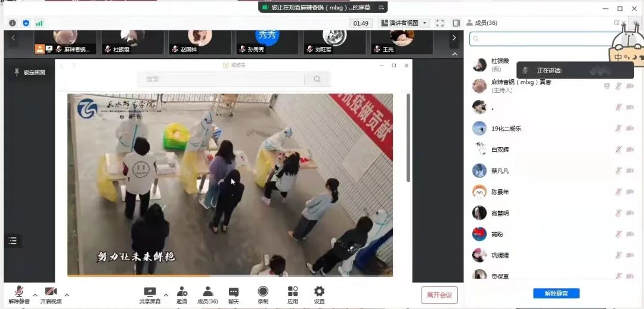Click the meeting info icon at top left

click(13, 23)
